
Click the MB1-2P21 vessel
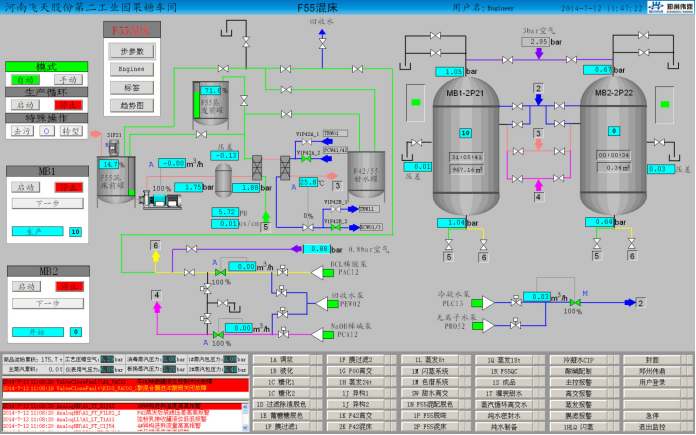click(x=466, y=146)
